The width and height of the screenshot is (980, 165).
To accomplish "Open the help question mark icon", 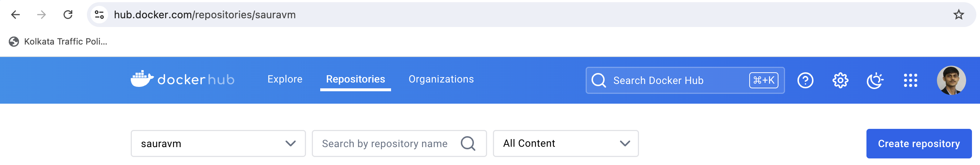I will click(805, 80).
